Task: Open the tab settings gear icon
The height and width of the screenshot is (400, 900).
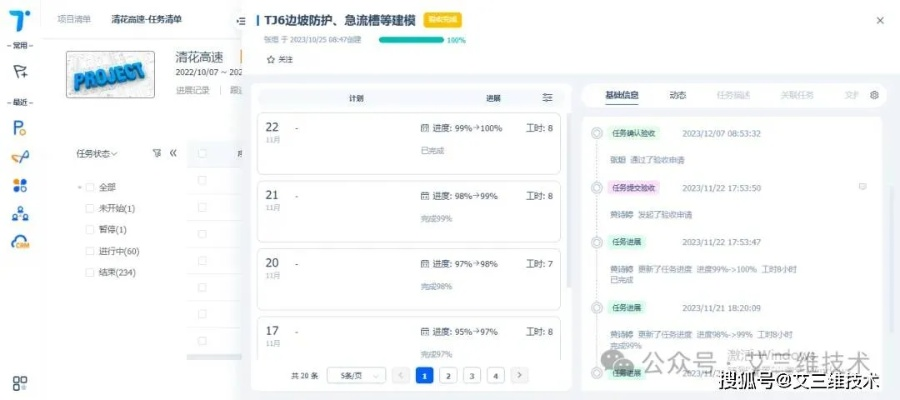Action: 874,95
